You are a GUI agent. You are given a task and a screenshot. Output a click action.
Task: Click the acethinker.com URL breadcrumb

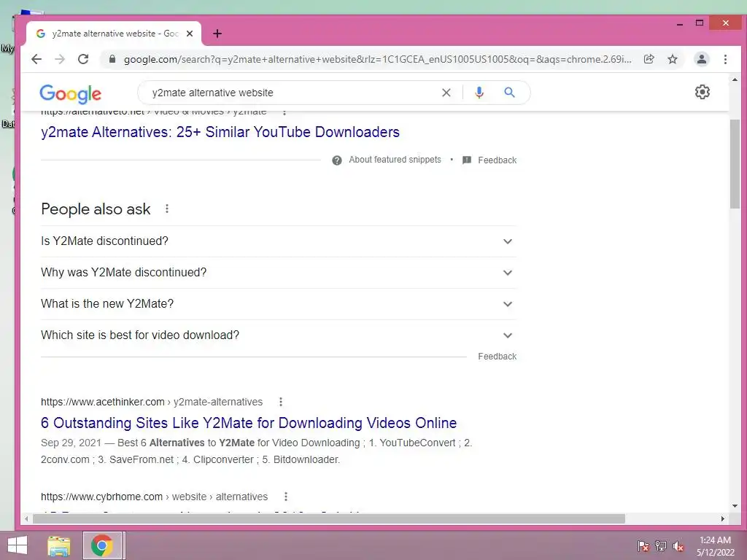tap(152, 402)
